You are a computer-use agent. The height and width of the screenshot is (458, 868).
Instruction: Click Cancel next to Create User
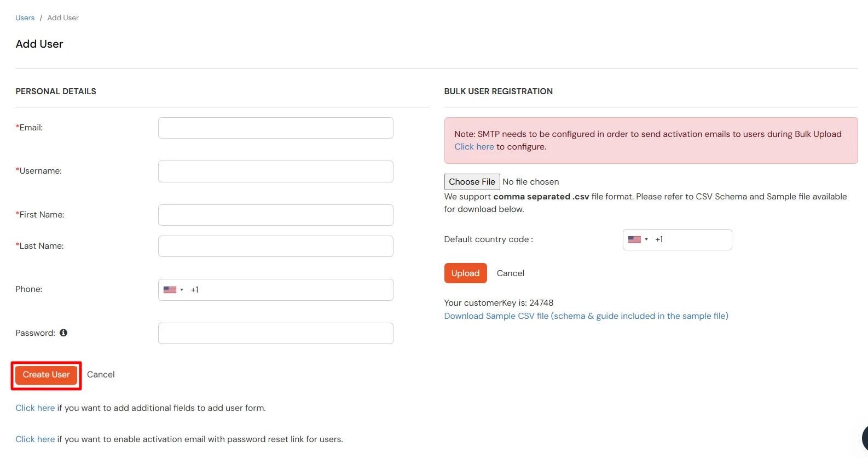[101, 374]
